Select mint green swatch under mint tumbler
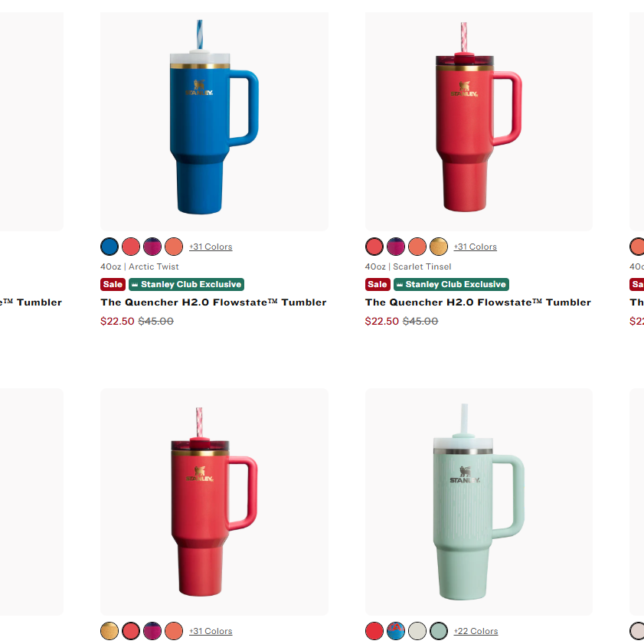 click(439, 631)
